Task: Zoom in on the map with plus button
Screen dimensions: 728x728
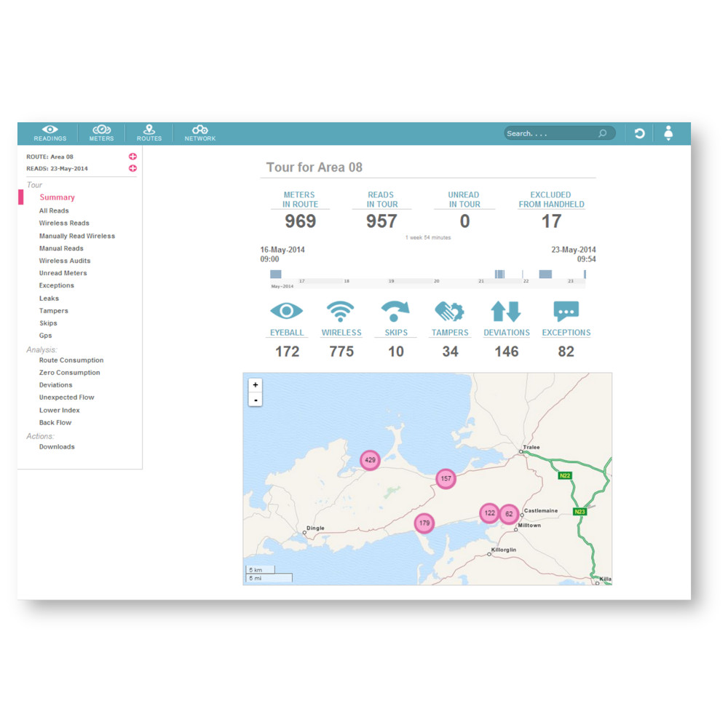Action: [255, 384]
